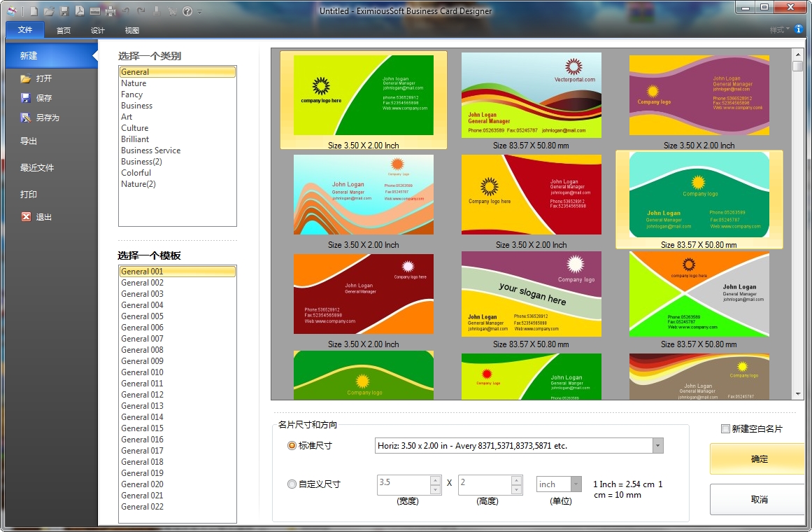Open the Avery standard size dropdown

click(x=656, y=445)
